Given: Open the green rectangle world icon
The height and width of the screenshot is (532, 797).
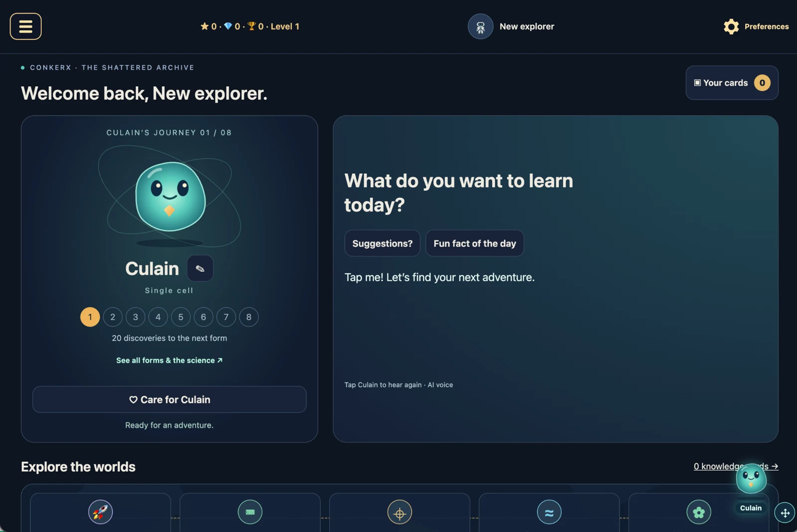Looking at the screenshot, I should (x=250, y=512).
